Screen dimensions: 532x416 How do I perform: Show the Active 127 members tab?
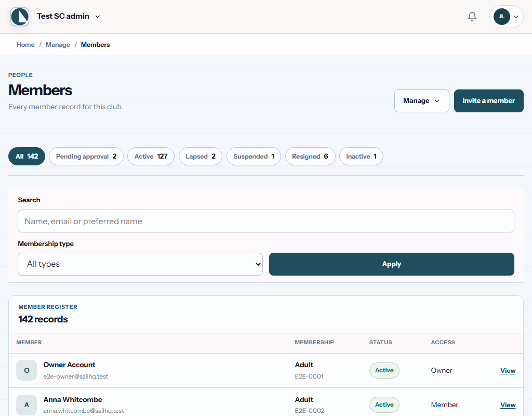tap(151, 156)
